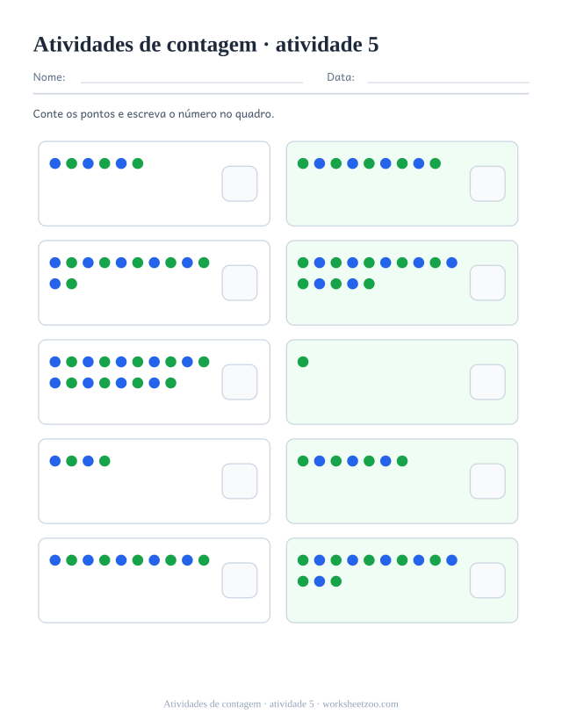The image size is (562, 728).
Task: Select the answer box for four dots
Action: [x=240, y=481]
